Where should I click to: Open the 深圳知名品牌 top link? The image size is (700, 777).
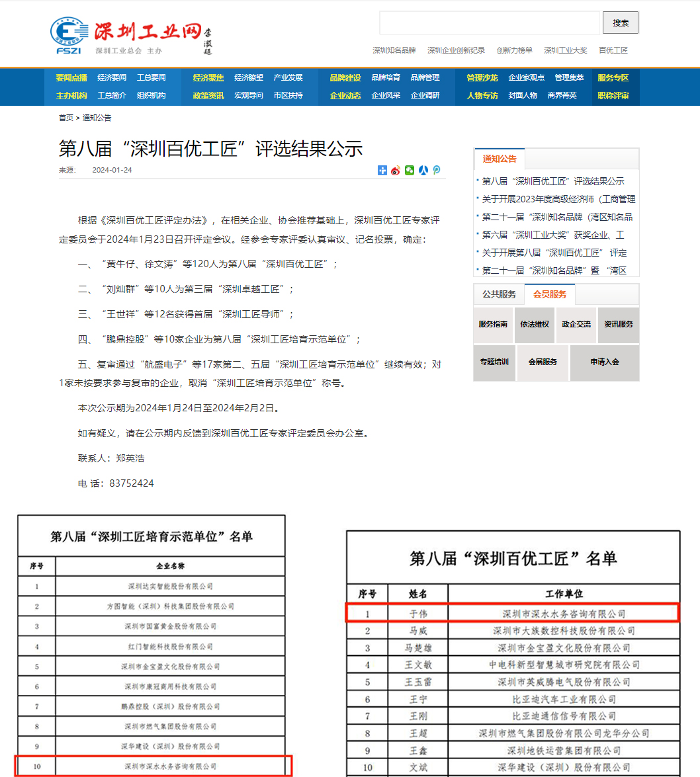394,50
